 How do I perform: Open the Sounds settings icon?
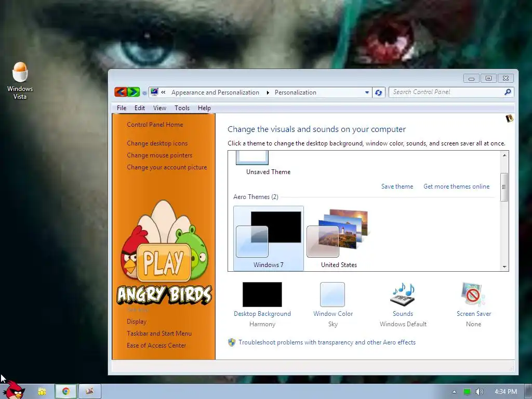coord(403,295)
